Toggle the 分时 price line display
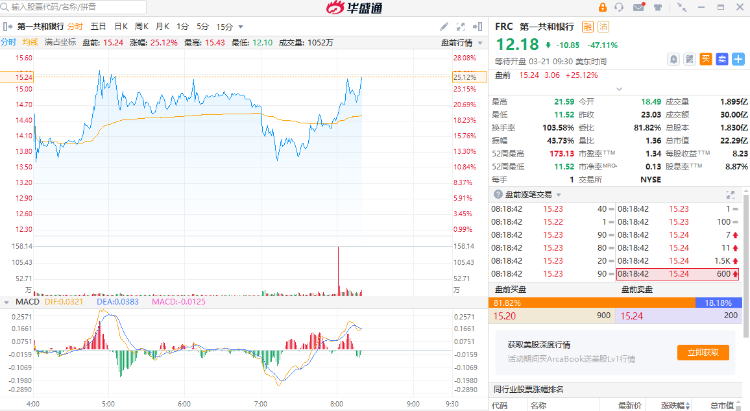The height and width of the screenshot is (411, 750). (8, 42)
